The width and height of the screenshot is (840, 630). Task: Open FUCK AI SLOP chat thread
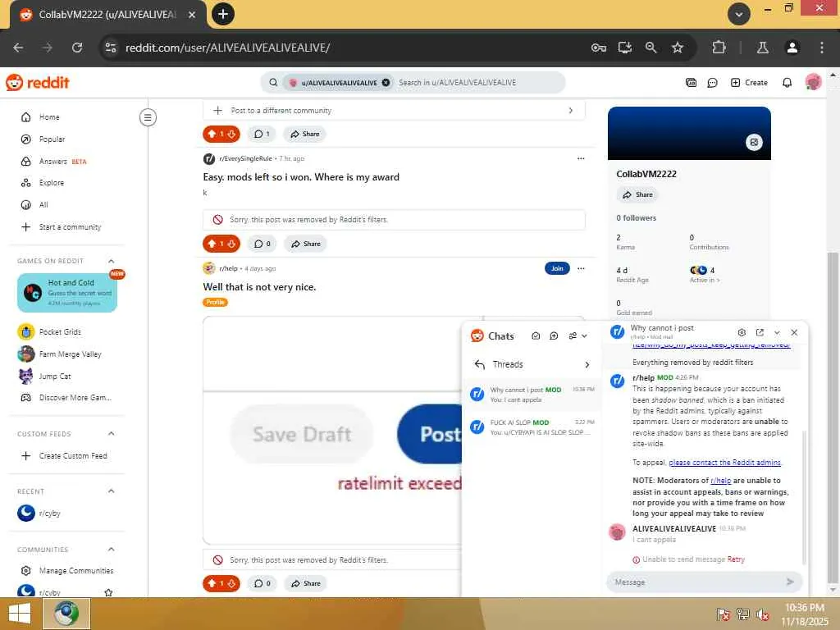coord(532,427)
